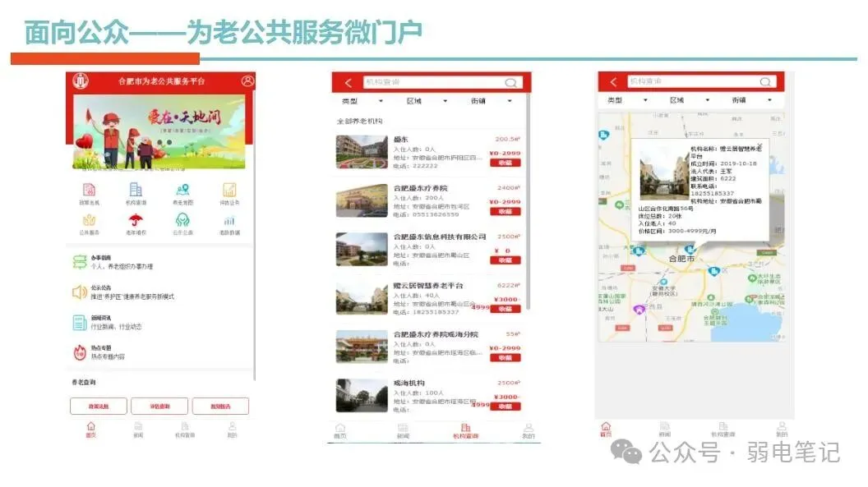The image size is (868, 487).
Task: Tap the love-in-the-world banner image
Action: tap(159, 132)
